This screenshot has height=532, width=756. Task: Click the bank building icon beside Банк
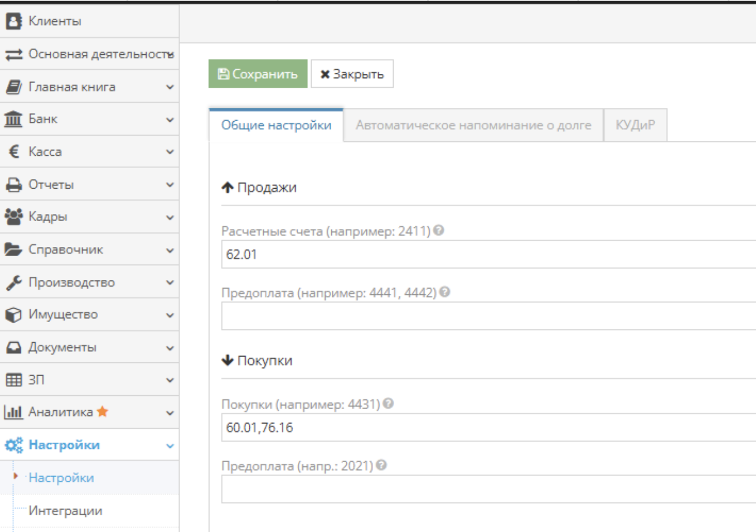coord(13,119)
